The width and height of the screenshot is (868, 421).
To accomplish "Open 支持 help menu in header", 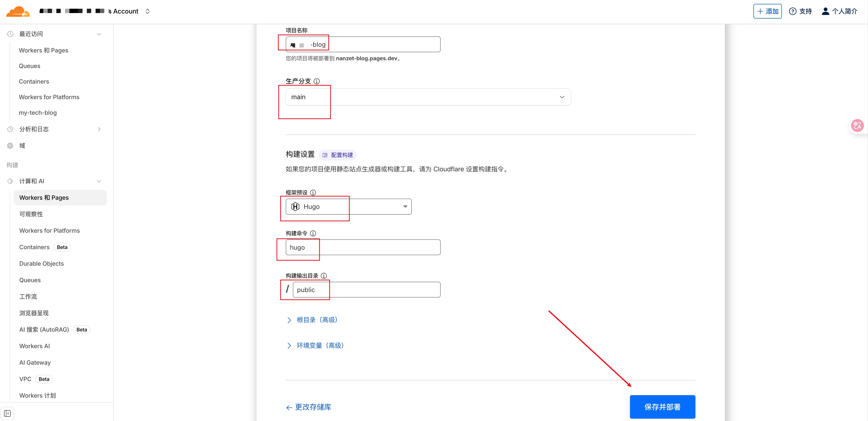I will (800, 11).
